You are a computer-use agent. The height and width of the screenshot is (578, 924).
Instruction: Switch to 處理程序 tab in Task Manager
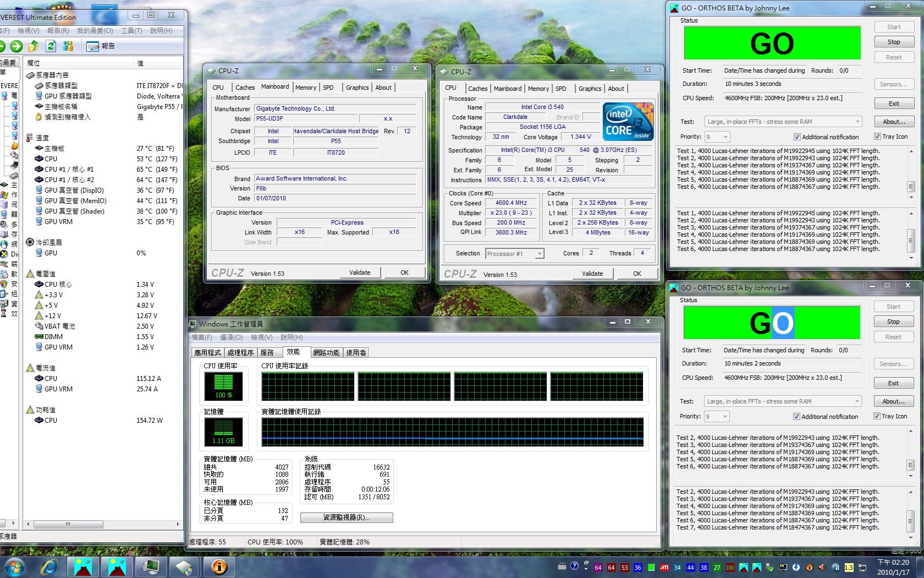[x=240, y=353]
